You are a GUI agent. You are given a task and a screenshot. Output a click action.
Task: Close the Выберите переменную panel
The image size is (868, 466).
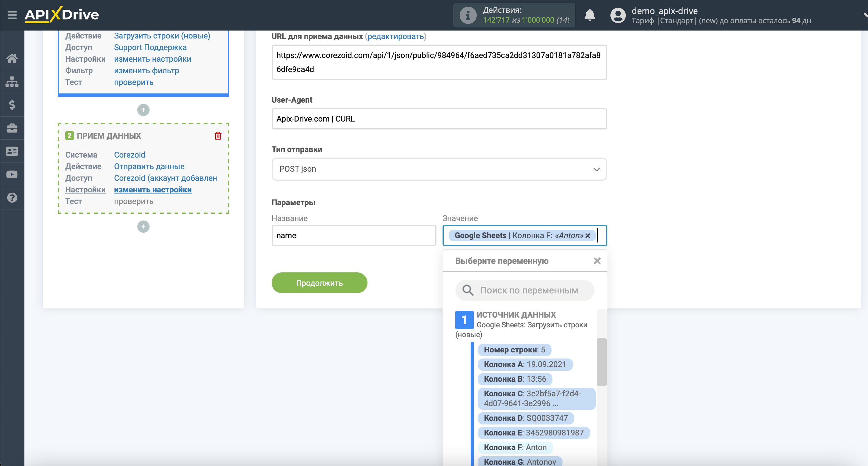tap(597, 261)
